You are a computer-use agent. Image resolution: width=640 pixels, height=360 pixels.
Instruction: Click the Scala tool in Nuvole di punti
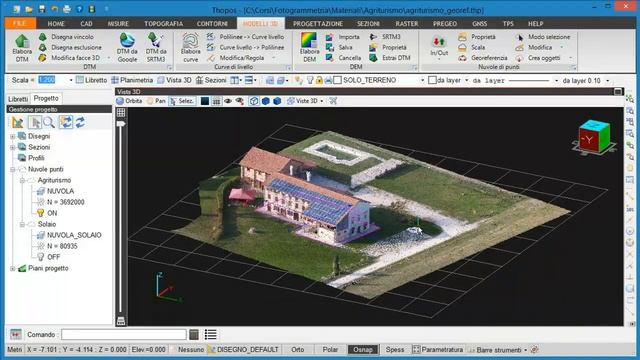(471, 47)
